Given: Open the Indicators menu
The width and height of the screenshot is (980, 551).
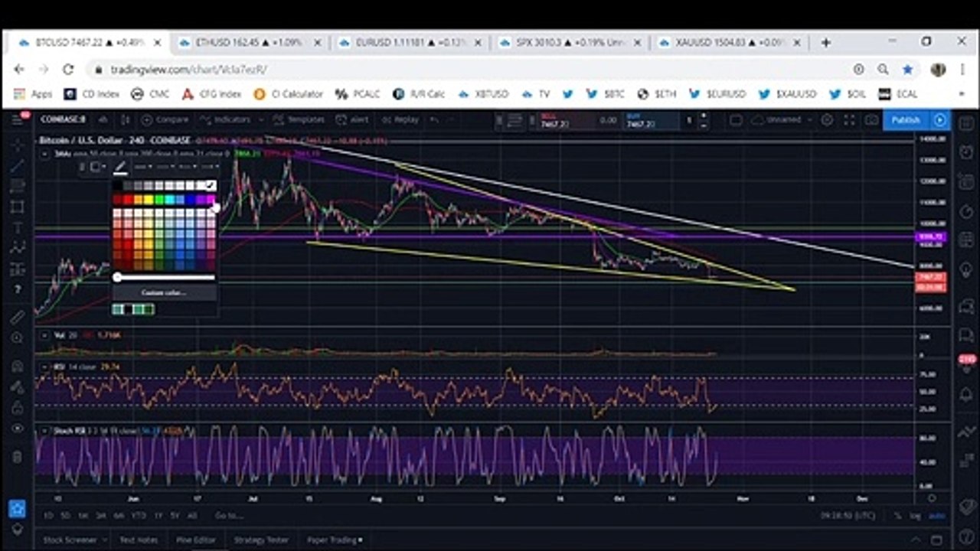Looking at the screenshot, I should 226,119.
